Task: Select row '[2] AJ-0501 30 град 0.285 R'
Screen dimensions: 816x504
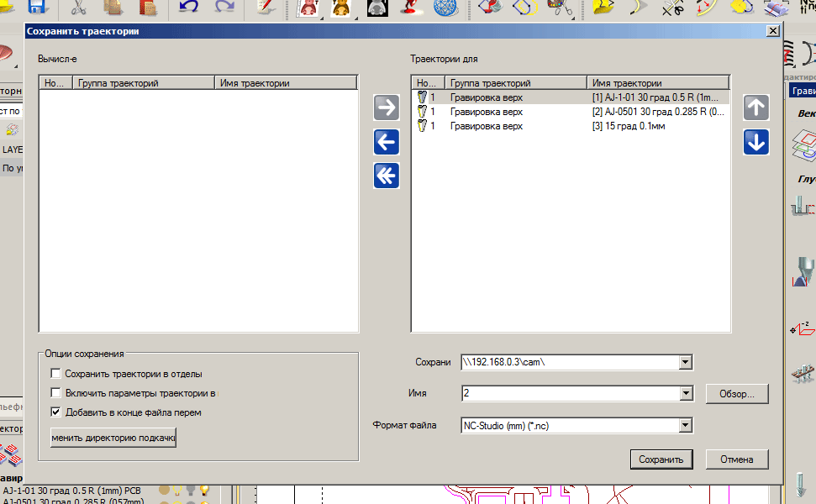Action: pyautogui.click(x=571, y=112)
